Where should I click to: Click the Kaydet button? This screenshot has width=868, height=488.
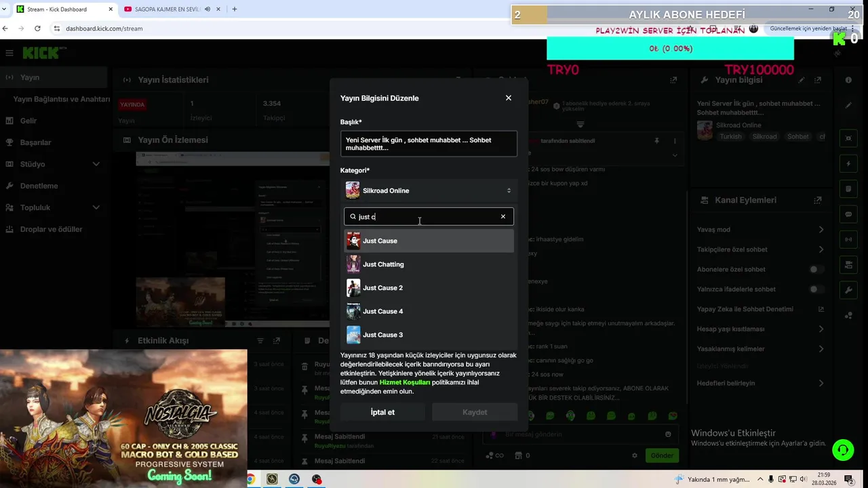(475, 412)
